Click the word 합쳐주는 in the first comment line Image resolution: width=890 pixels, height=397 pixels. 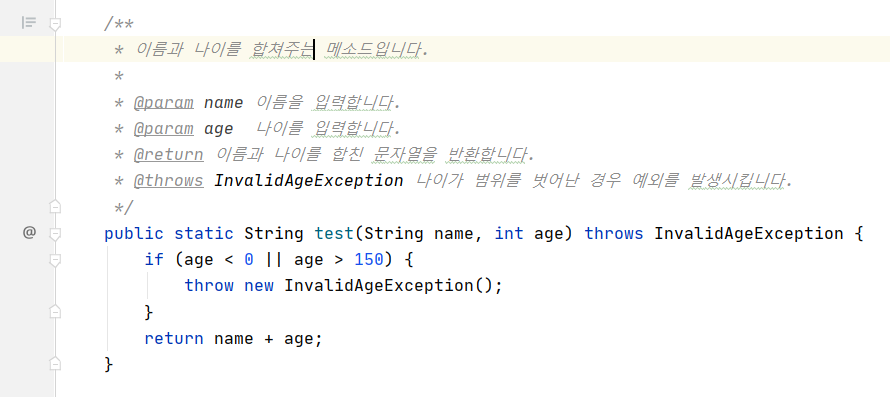(282, 50)
